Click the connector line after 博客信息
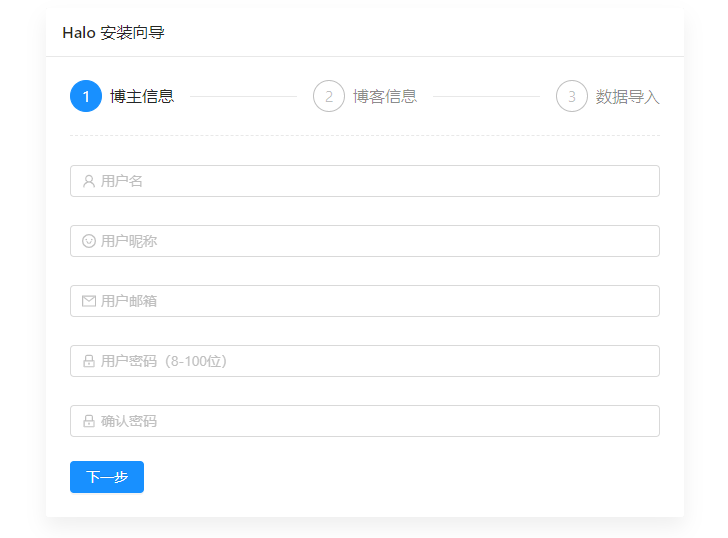This screenshot has width=728, height=538. pyautogui.click(x=486, y=96)
